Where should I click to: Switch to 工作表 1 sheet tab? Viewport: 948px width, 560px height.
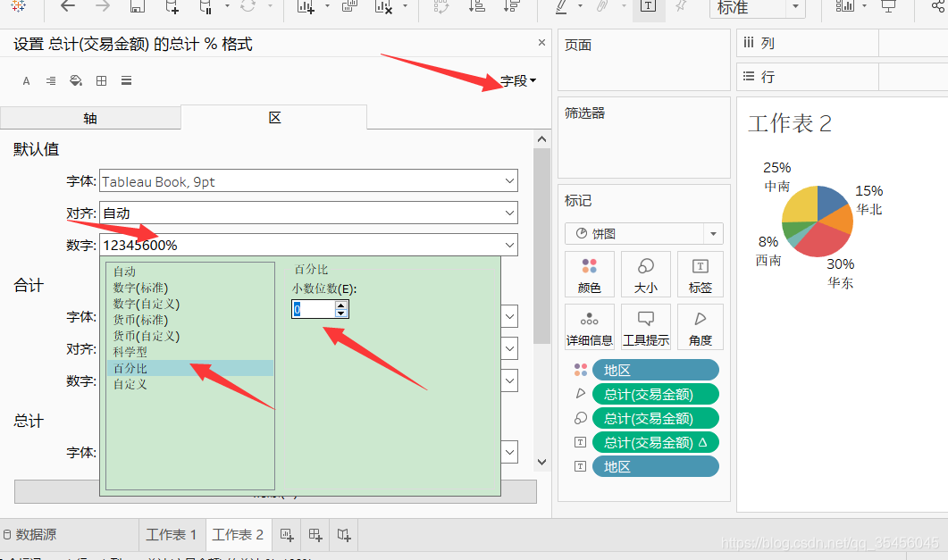(x=171, y=535)
